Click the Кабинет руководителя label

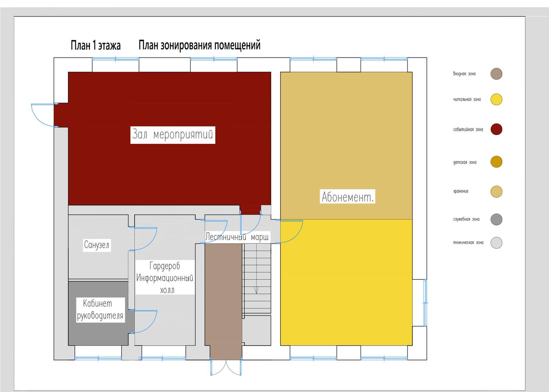click(100, 310)
